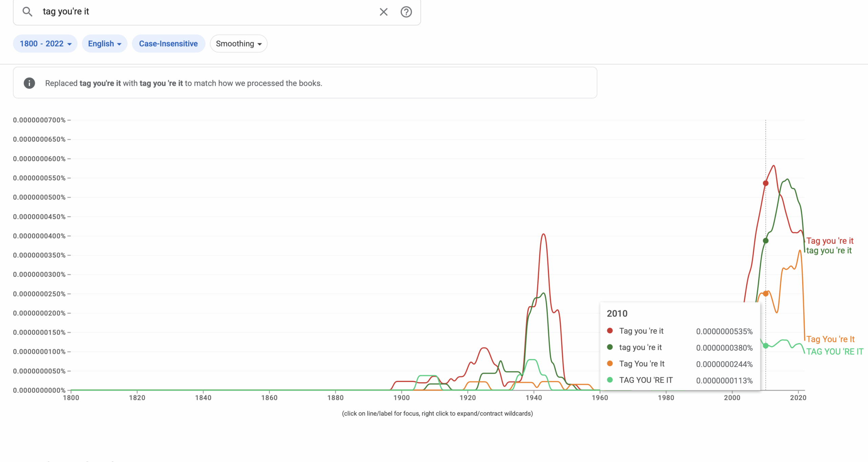Click the light green swatch in tooltip
Screen dimensions: 868x462
pyautogui.click(x=610, y=380)
